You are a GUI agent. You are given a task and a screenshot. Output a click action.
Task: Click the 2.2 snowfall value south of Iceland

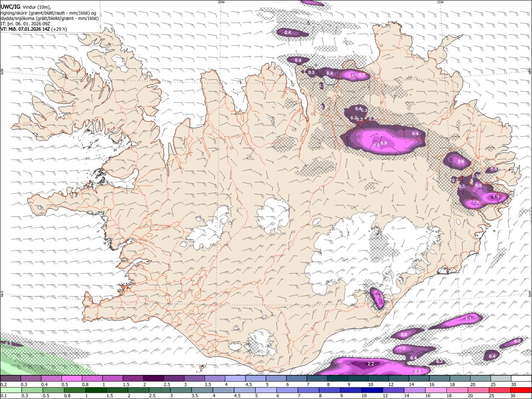[x=371, y=364]
